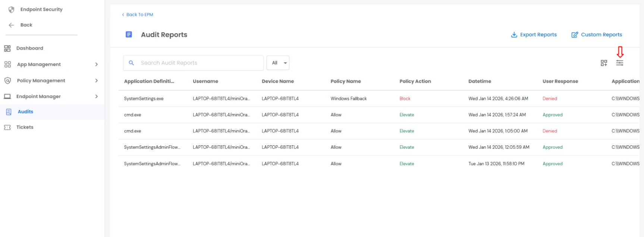Screen dimensions: 644x237
Task: Click datetime Wed Jan 14 2026, 1:57:24 AM
Action: [497, 115]
